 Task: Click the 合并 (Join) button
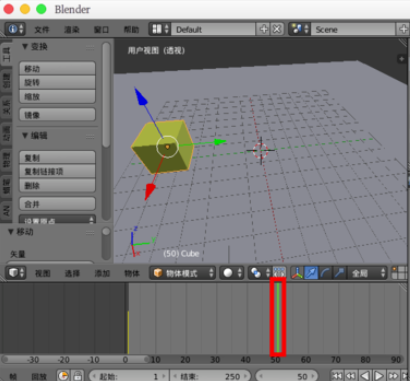tap(57, 204)
